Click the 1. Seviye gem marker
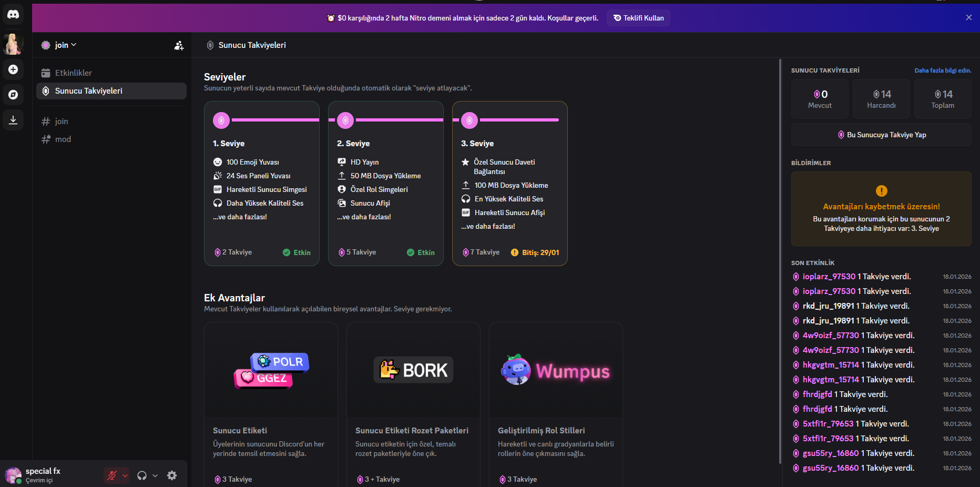Image resolution: width=980 pixels, height=487 pixels. (x=221, y=120)
